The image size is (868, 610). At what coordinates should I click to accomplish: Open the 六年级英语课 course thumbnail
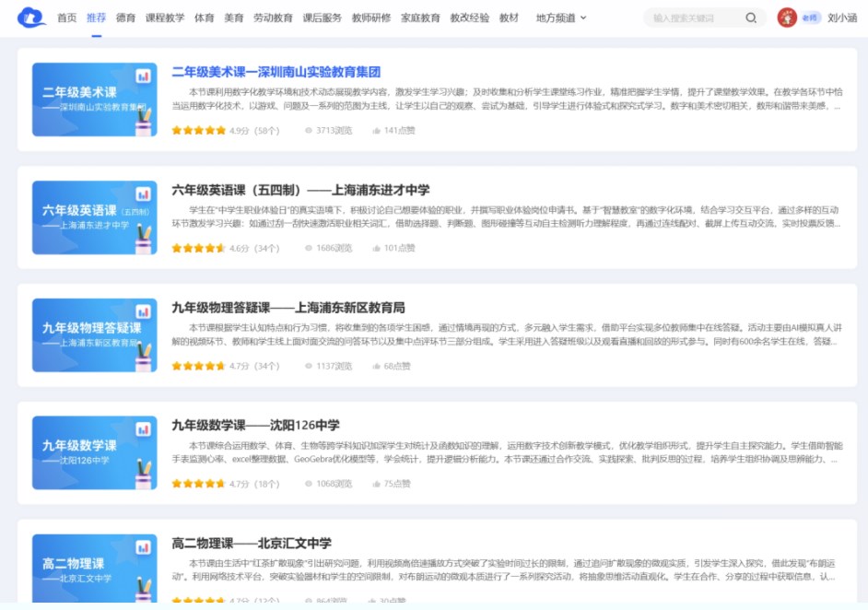coord(95,217)
